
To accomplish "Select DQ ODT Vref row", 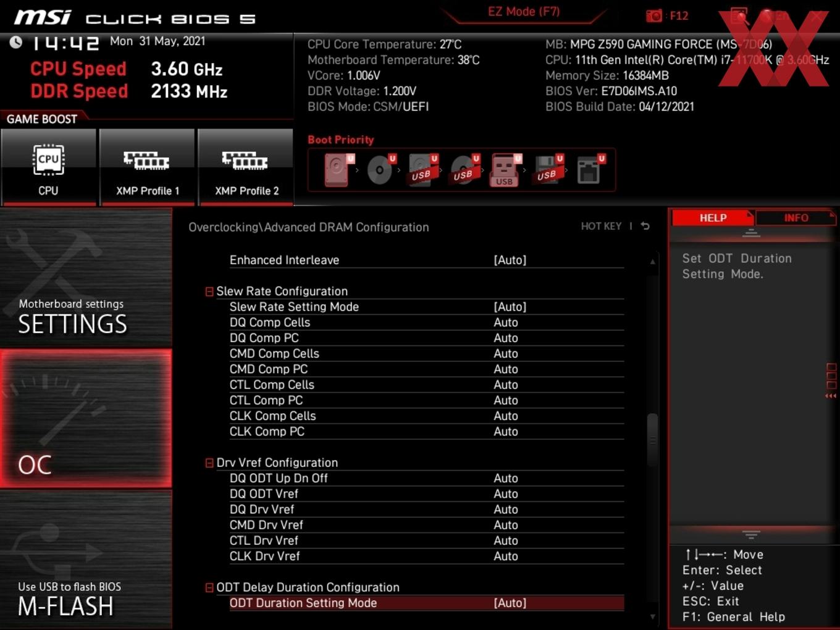I will pos(426,494).
